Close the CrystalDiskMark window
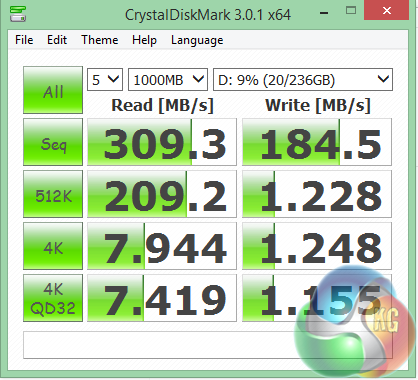This screenshot has height=380, width=418. point(387,10)
